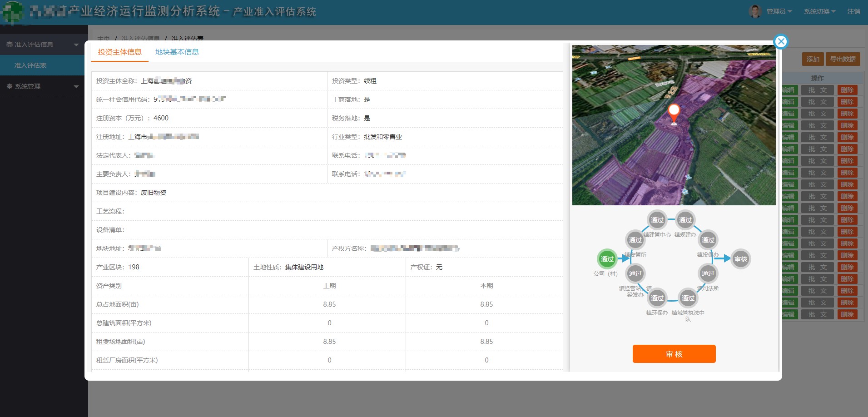Click the 镇建管中心 approval node

click(657, 220)
